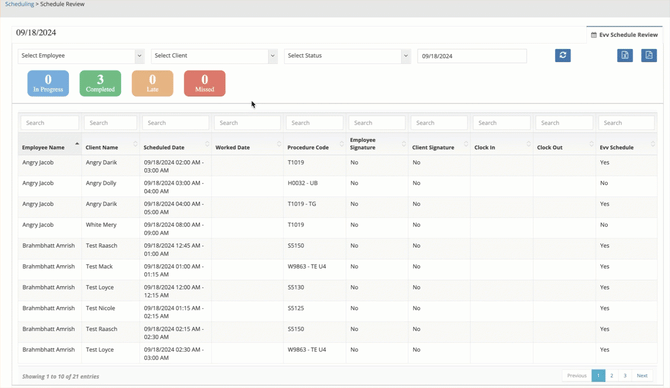Select the client cell Test Mack
This screenshot has width=670, height=388.
click(x=99, y=267)
